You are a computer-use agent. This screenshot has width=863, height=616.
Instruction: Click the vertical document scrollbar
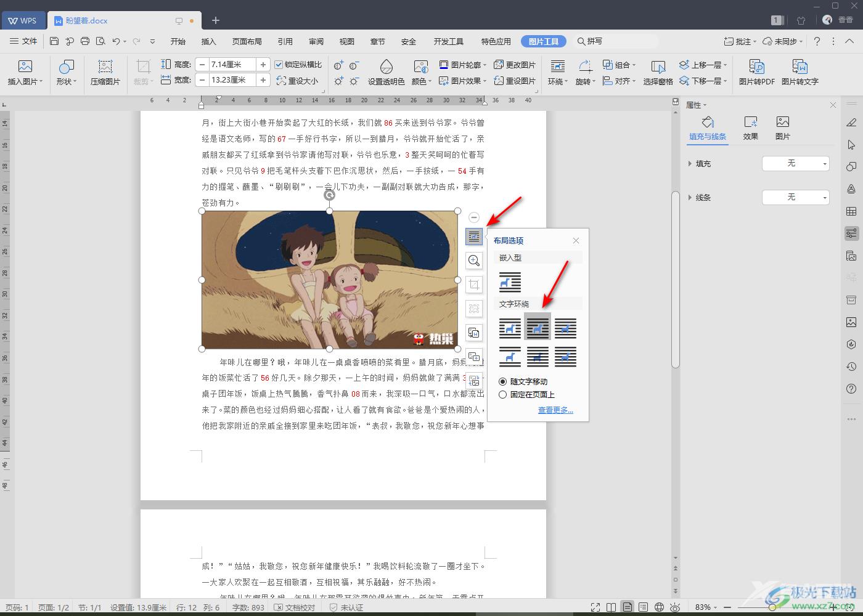pyautogui.click(x=676, y=279)
